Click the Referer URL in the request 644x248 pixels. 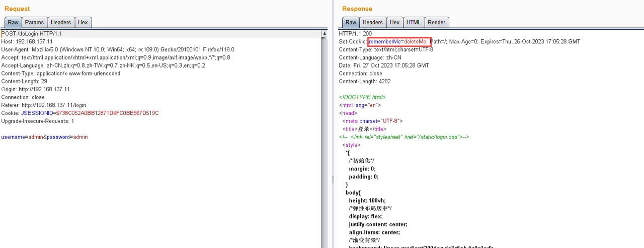pos(54,105)
